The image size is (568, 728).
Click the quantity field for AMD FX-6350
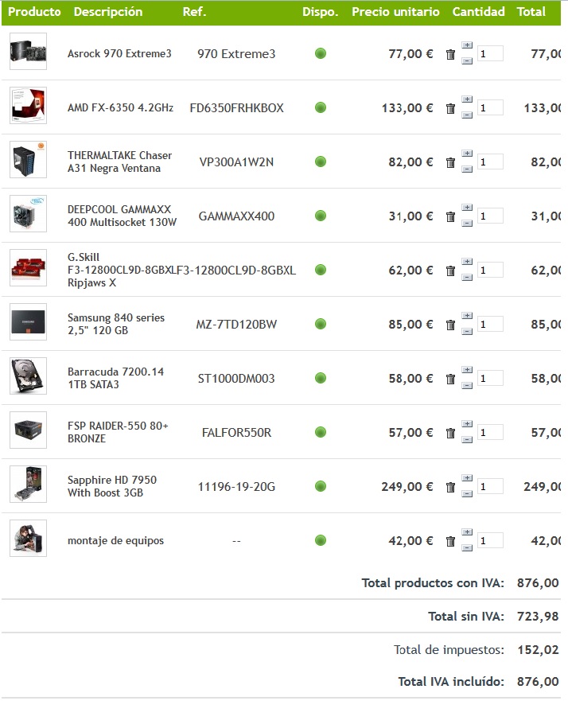pos(490,107)
